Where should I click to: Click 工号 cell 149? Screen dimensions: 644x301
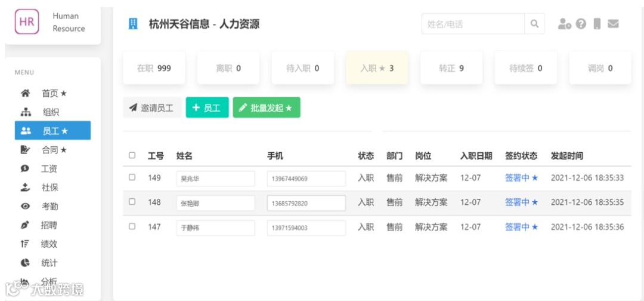point(154,178)
